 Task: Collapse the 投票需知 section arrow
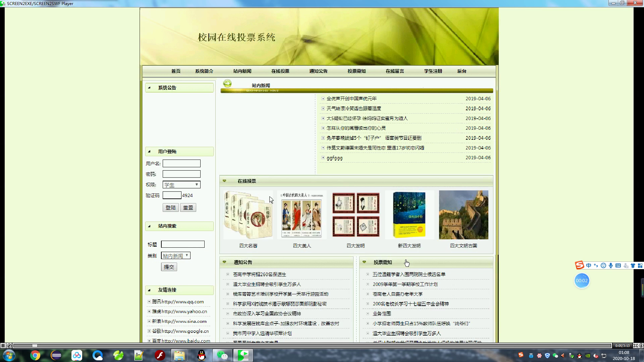(364, 262)
